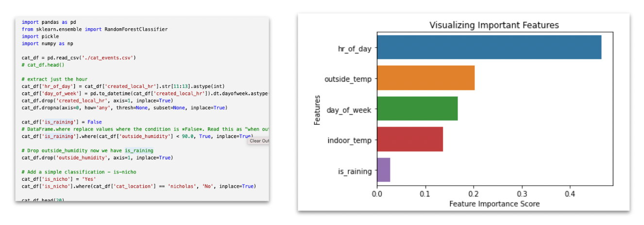Click the purple is_raining bar
Viewport: 644px width, 225px height.
(384, 170)
